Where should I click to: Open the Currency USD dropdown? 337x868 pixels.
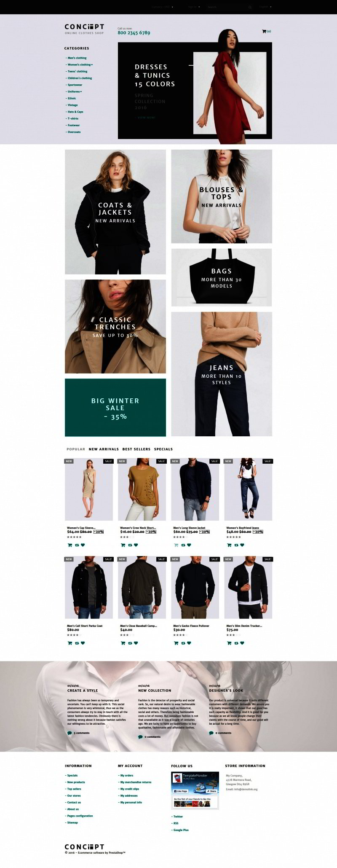click(x=162, y=7)
